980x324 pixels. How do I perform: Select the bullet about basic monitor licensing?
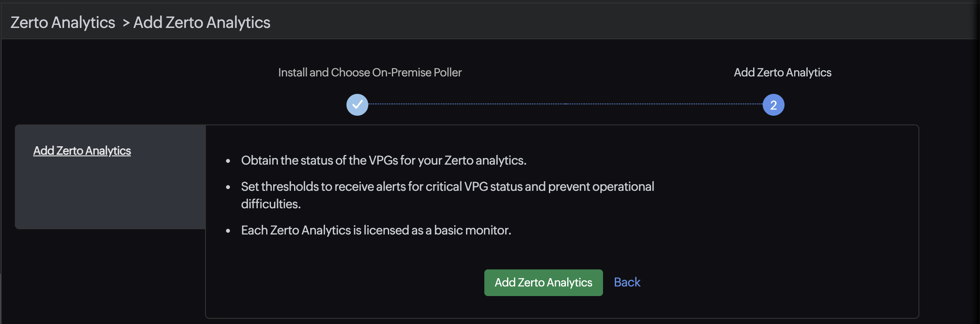(377, 230)
